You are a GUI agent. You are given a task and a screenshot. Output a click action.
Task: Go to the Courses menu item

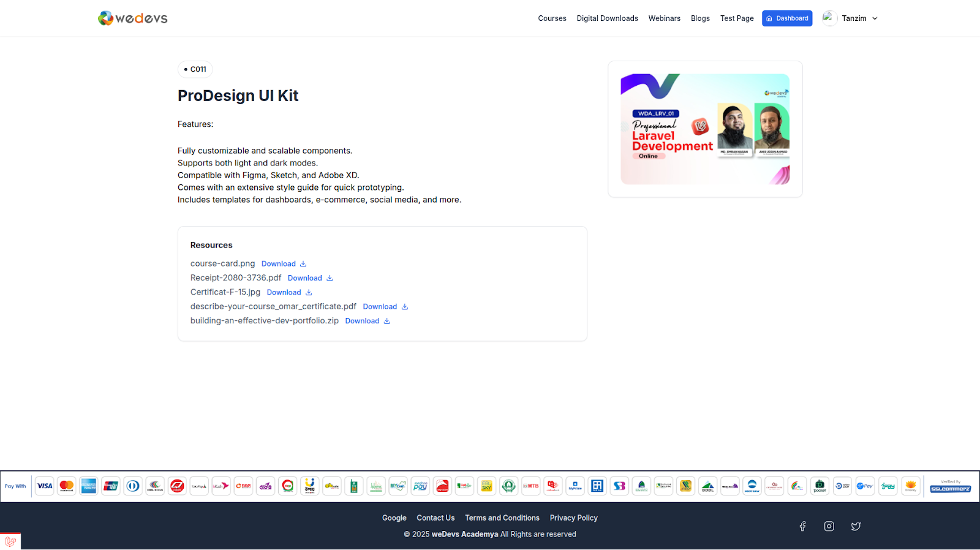552,18
